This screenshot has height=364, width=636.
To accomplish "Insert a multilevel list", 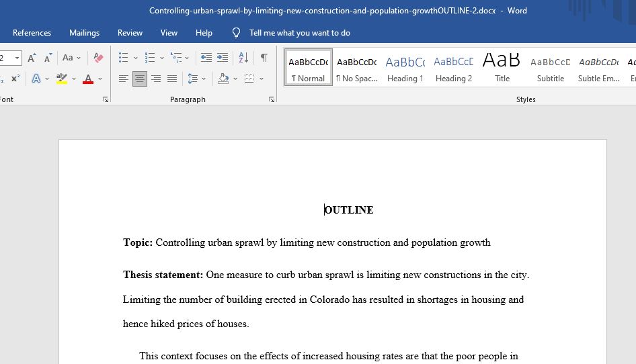I will tap(176, 58).
